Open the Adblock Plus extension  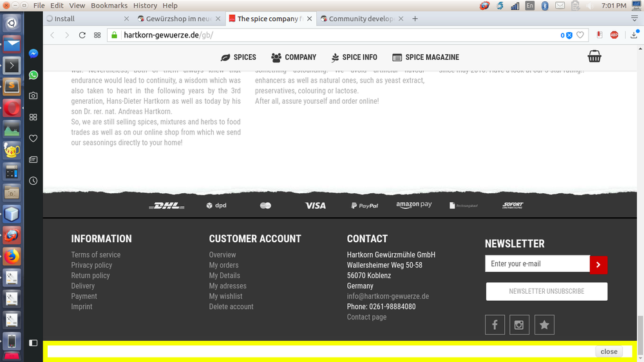[614, 35]
